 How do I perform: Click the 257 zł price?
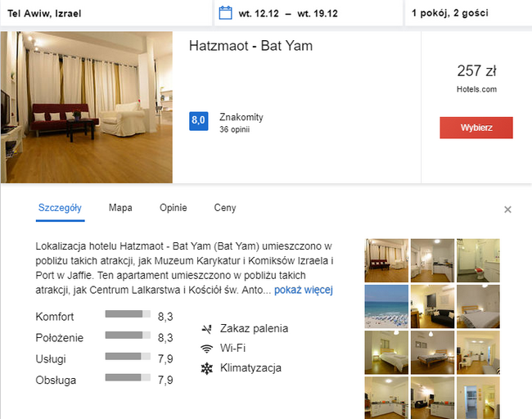[x=476, y=71]
